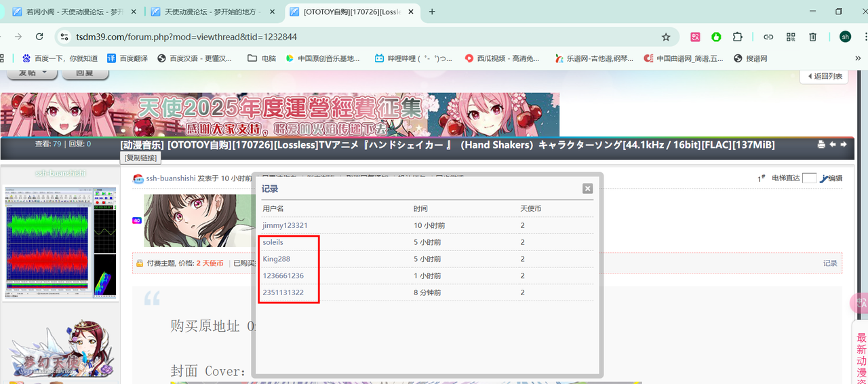The image size is (868, 384).
Task: Open the 百度翻译 bookmark
Action: point(127,58)
